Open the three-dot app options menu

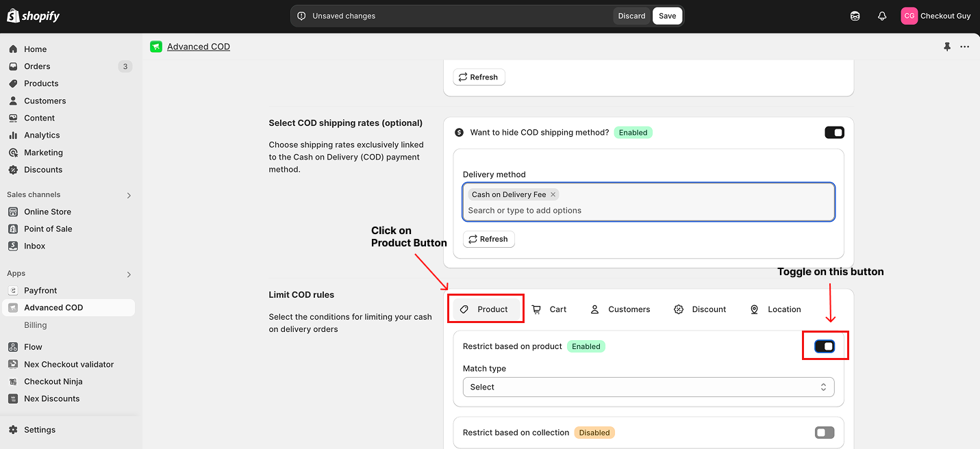coord(964,47)
